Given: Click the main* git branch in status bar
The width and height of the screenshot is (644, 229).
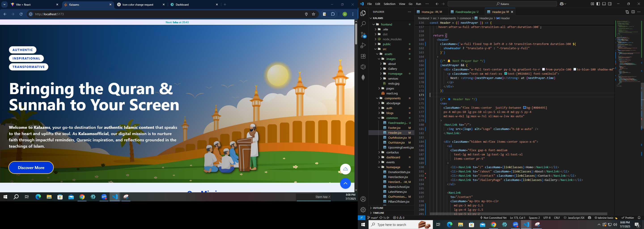Looking at the screenshot, I should [x=372, y=218].
